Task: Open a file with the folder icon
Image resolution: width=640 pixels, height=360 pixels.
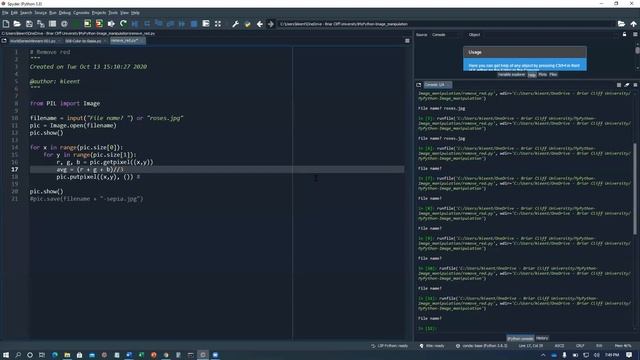Action: (17, 24)
